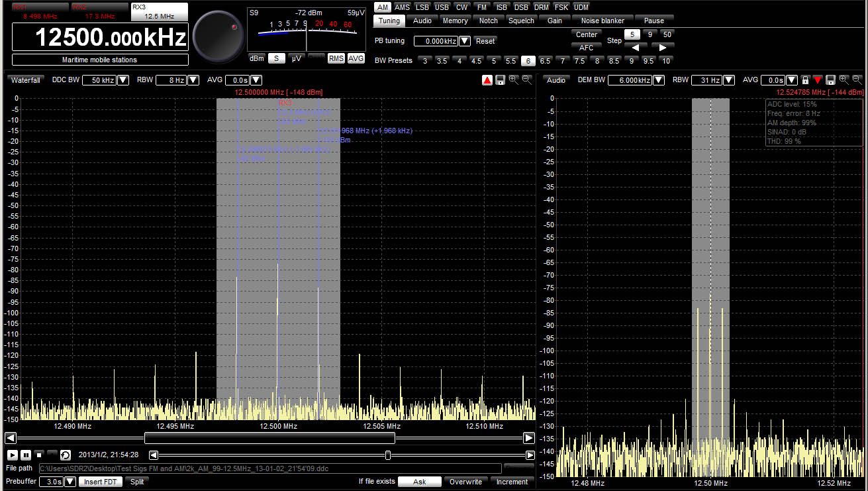Step tuning frequency up with right arrow
Viewport: 868px width, 491px height.
click(662, 48)
